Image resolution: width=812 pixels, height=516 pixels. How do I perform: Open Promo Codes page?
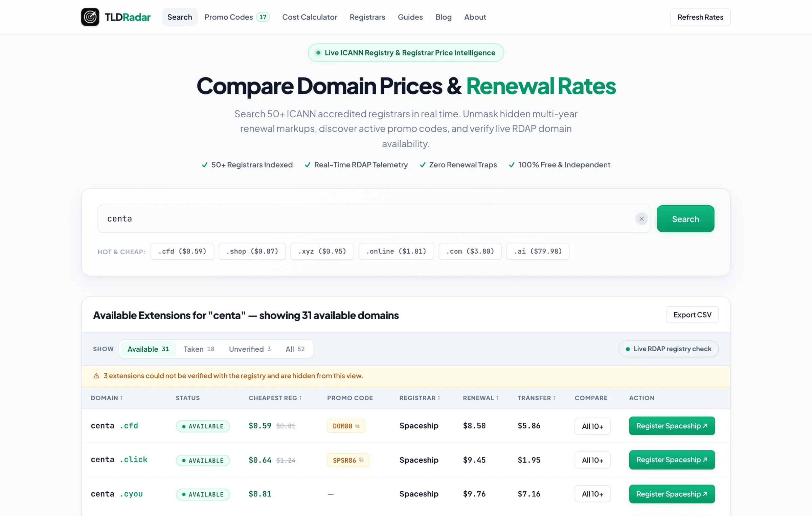[237, 17]
